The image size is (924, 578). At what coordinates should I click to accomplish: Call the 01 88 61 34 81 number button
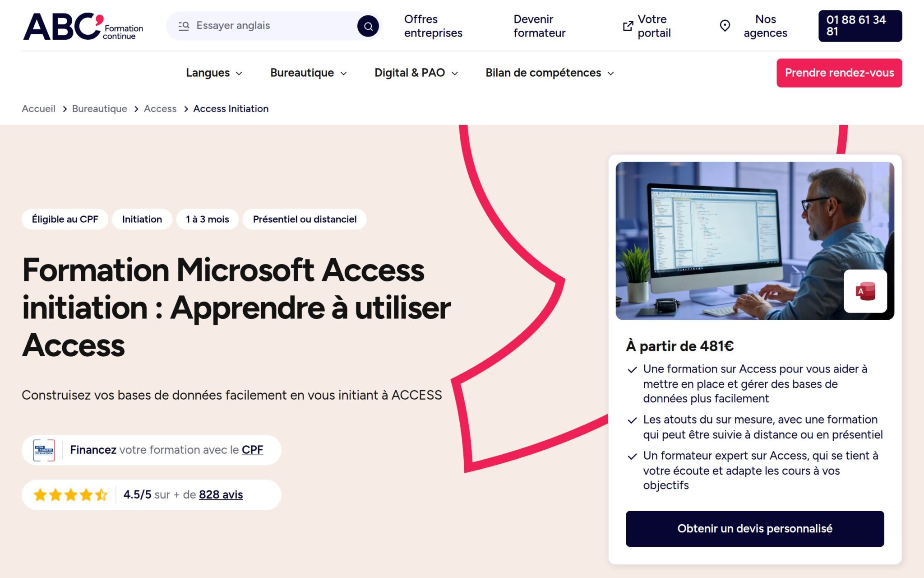(x=860, y=26)
